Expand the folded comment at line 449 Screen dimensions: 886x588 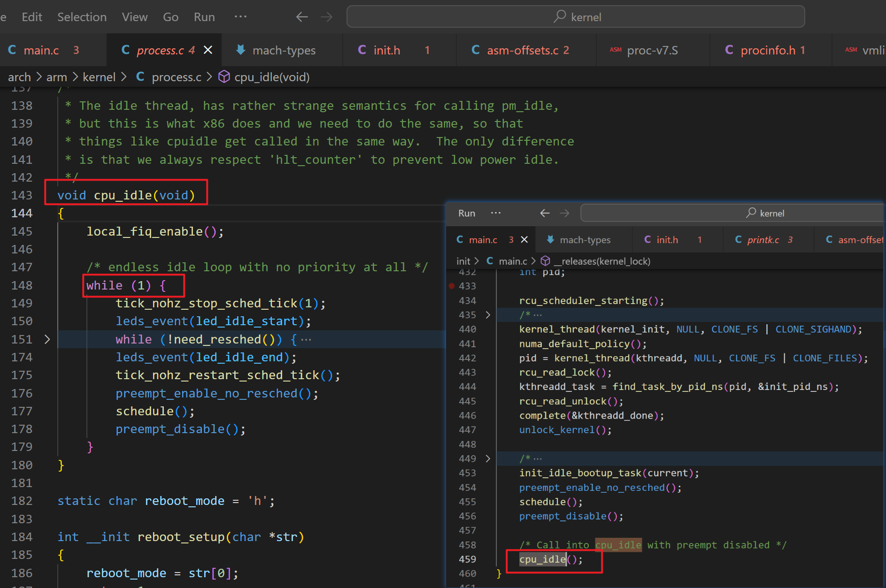tap(488, 458)
